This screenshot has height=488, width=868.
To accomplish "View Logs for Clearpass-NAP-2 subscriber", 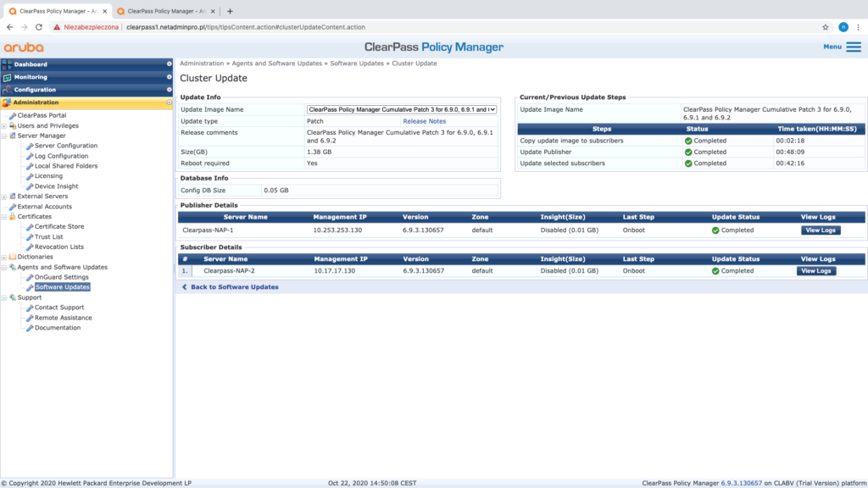I will (815, 271).
